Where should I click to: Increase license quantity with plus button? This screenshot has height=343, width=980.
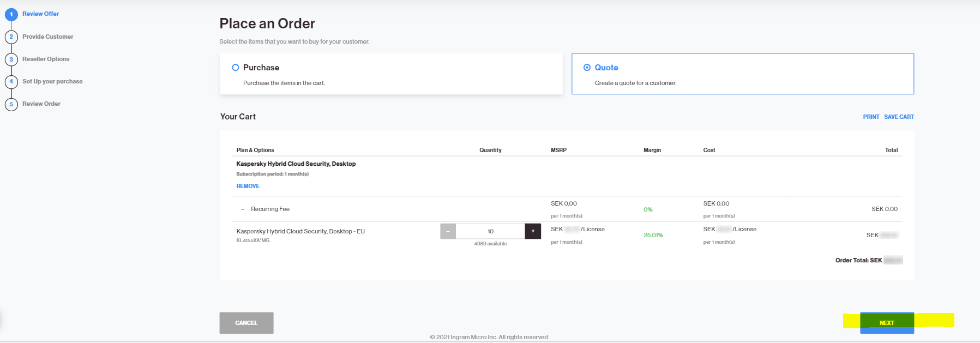533,231
